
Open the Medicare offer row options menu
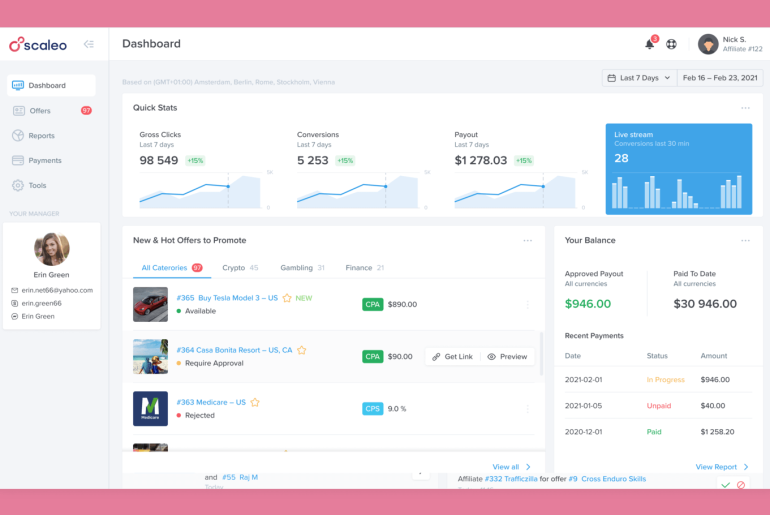527,409
